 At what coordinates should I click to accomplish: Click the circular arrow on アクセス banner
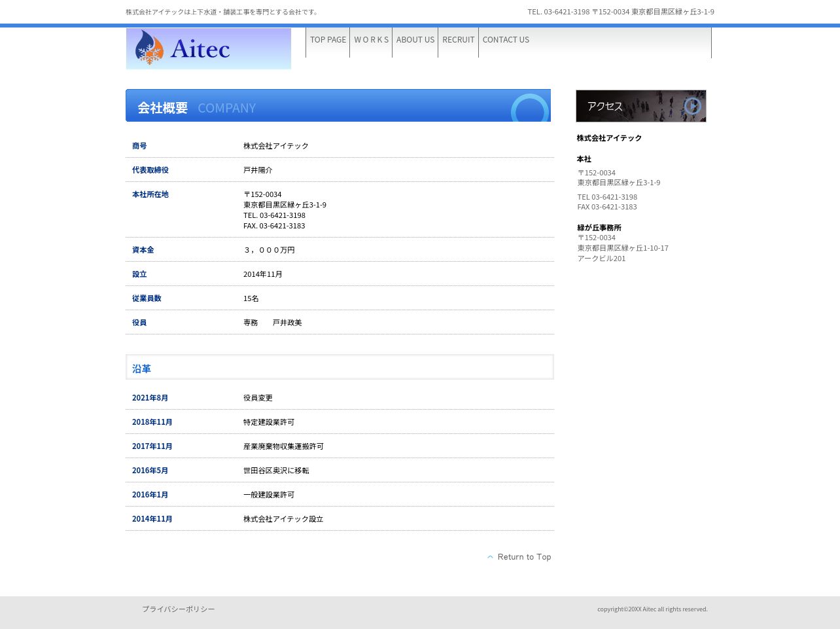point(692,106)
